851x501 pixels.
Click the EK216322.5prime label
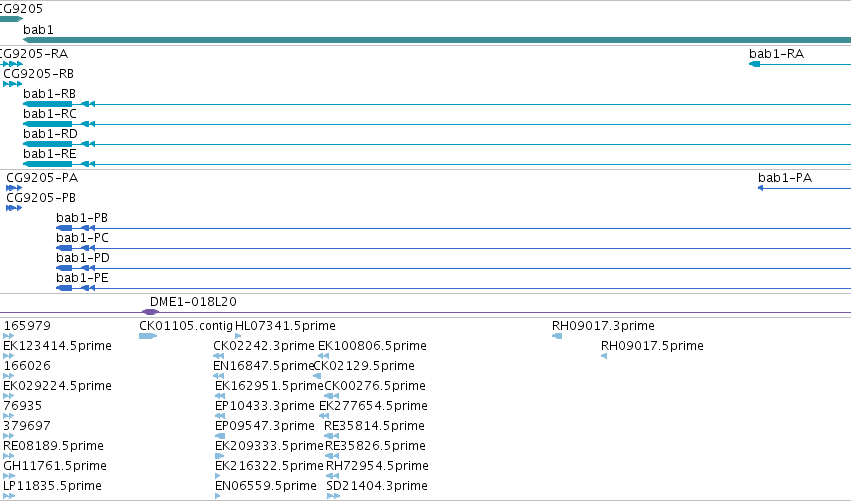pos(270,467)
